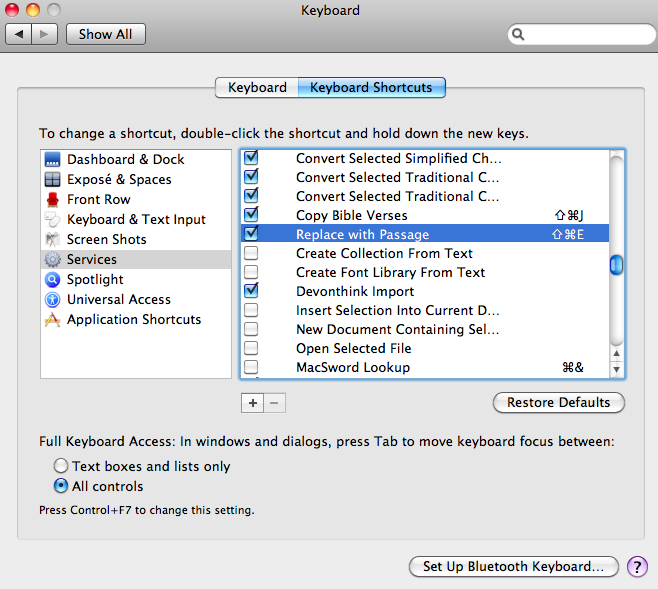Select Spotlight category

tap(136, 279)
